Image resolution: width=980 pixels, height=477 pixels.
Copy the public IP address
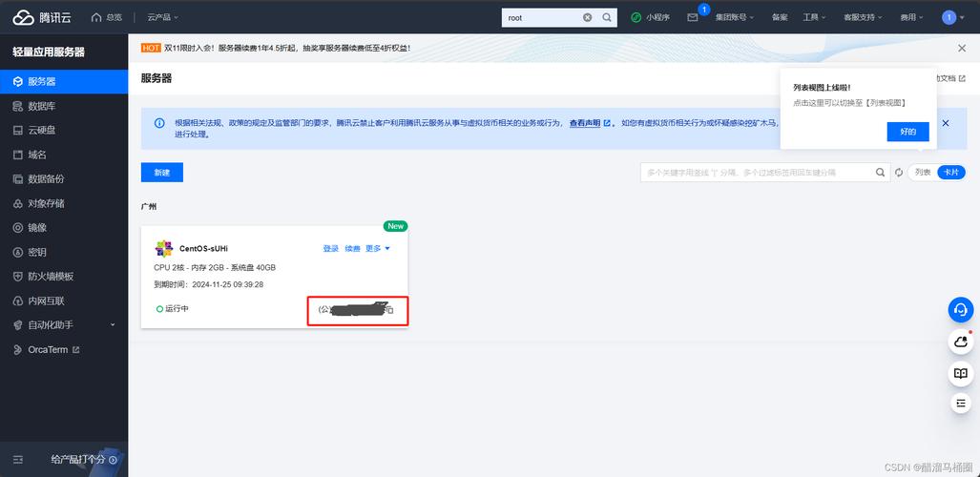pos(389,310)
